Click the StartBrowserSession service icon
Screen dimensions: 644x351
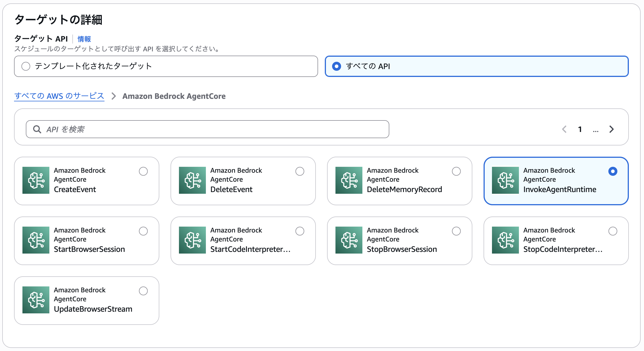click(x=36, y=240)
